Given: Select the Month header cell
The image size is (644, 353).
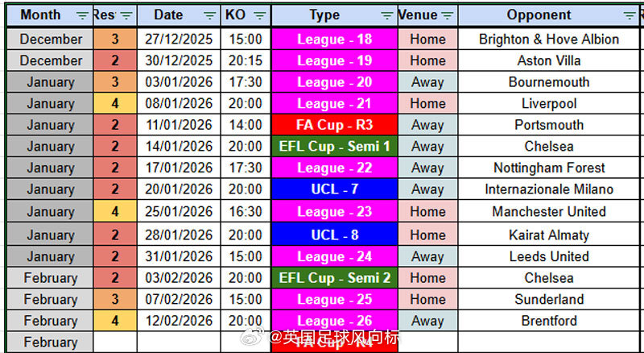Looking at the screenshot, I should tap(50, 15).
